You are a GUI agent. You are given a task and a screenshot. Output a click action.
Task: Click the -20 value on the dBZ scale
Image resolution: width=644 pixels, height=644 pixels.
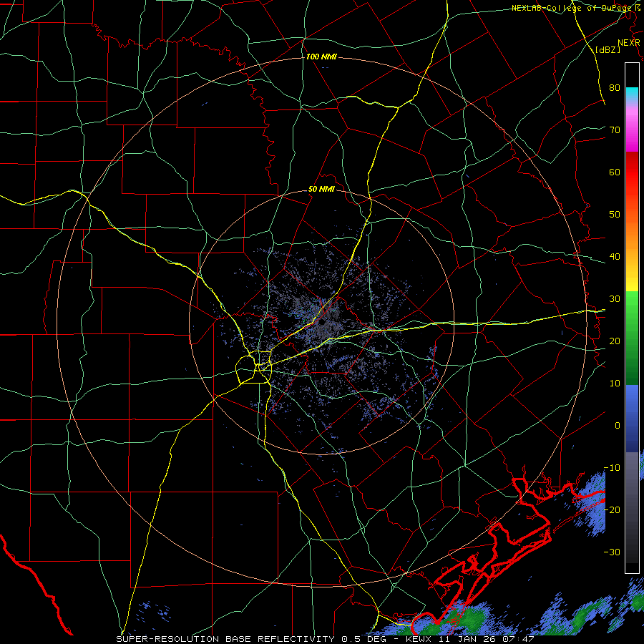pyautogui.click(x=612, y=509)
